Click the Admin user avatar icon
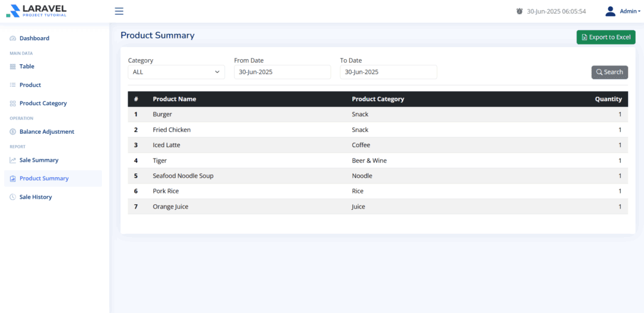 coord(610,11)
